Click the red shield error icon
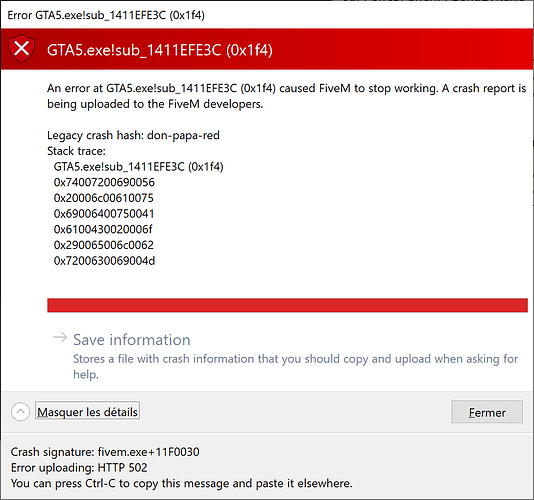The width and height of the screenshot is (534, 500). click(x=21, y=49)
